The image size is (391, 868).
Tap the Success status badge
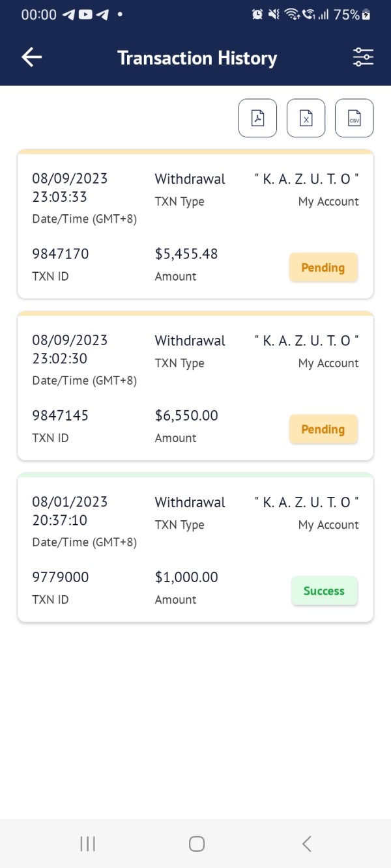[324, 591]
